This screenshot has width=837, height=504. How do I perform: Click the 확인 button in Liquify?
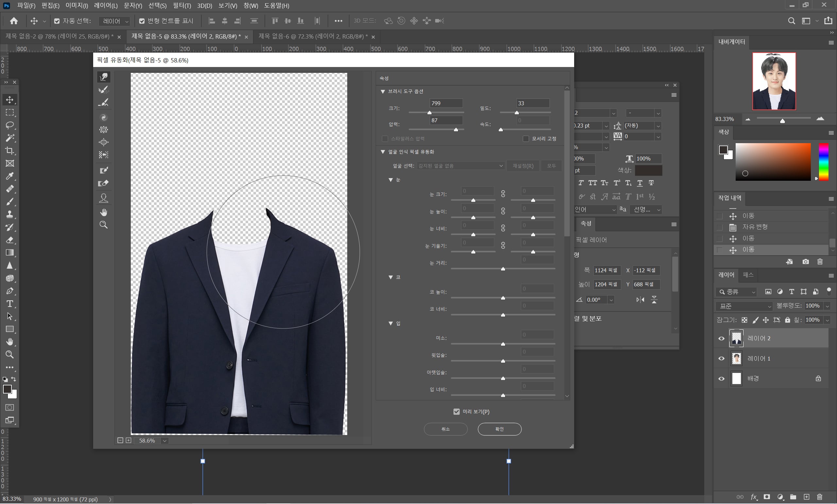click(x=500, y=429)
